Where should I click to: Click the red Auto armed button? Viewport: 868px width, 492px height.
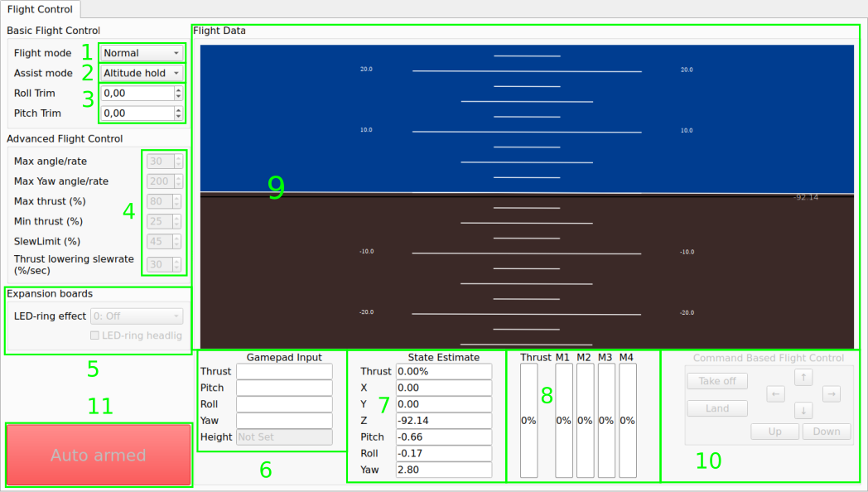[x=99, y=455]
